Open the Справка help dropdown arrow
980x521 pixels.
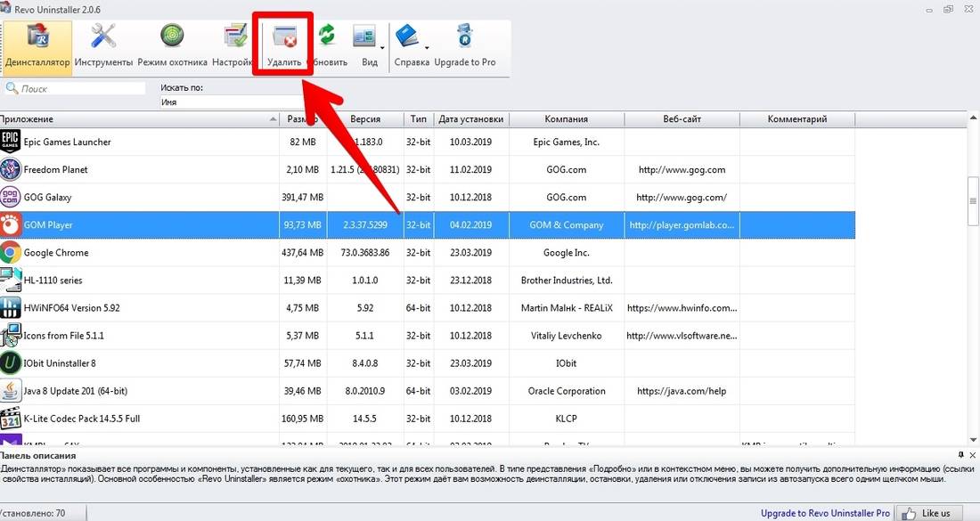pyautogui.click(x=426, y=47)
